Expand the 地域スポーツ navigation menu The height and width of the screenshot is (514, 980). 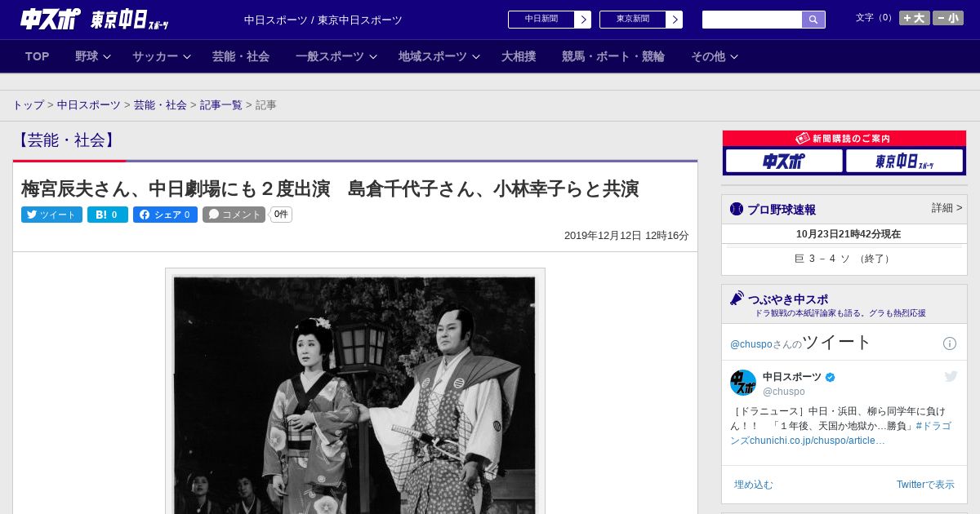tap(439, 56)
